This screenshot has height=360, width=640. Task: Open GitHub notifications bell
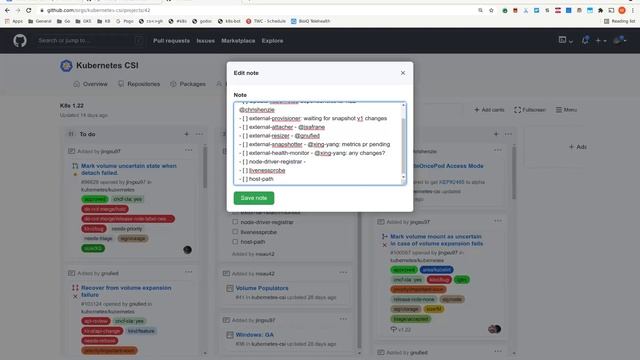pos(585,40)
